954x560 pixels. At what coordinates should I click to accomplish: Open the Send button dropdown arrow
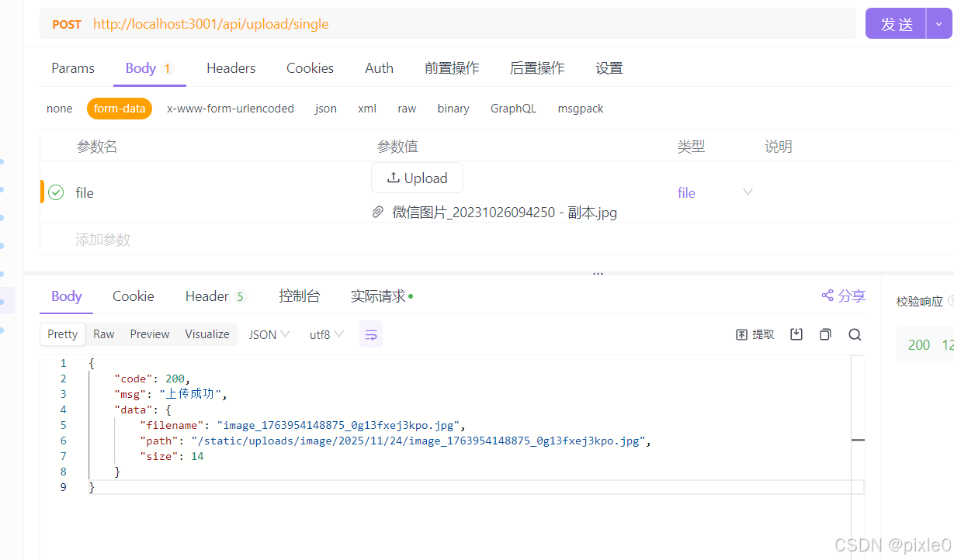tap(939, 24)
